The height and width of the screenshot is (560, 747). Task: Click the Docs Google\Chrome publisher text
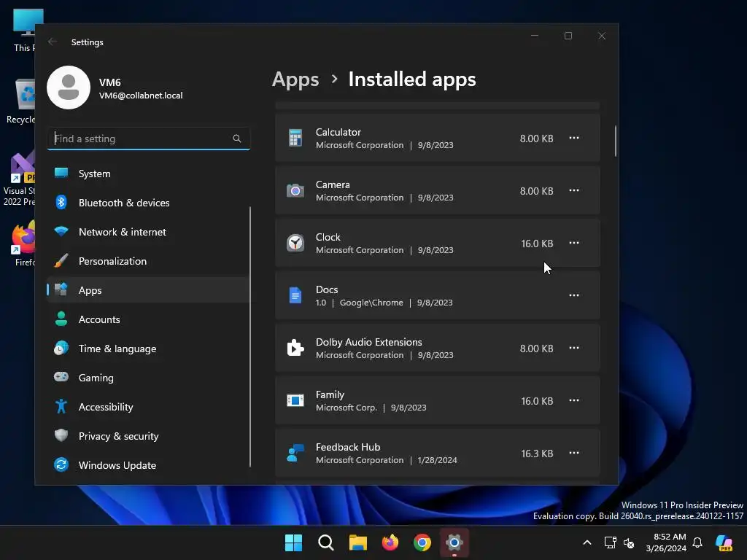coord(371,303)
